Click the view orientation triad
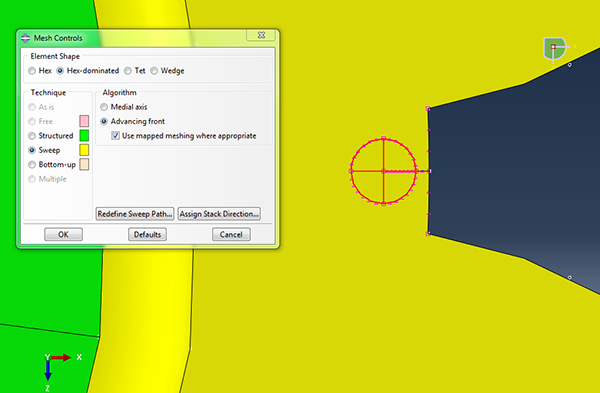 click(x=61, y=371)
